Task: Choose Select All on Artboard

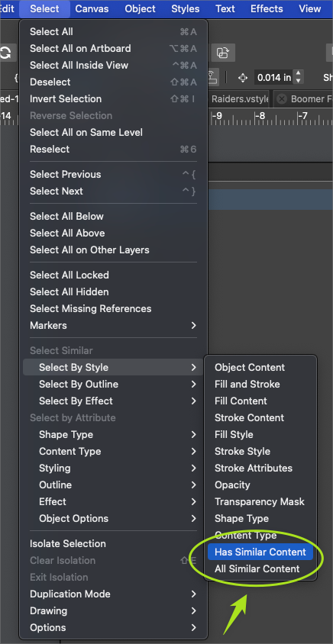Action: [x=113, y=48]
